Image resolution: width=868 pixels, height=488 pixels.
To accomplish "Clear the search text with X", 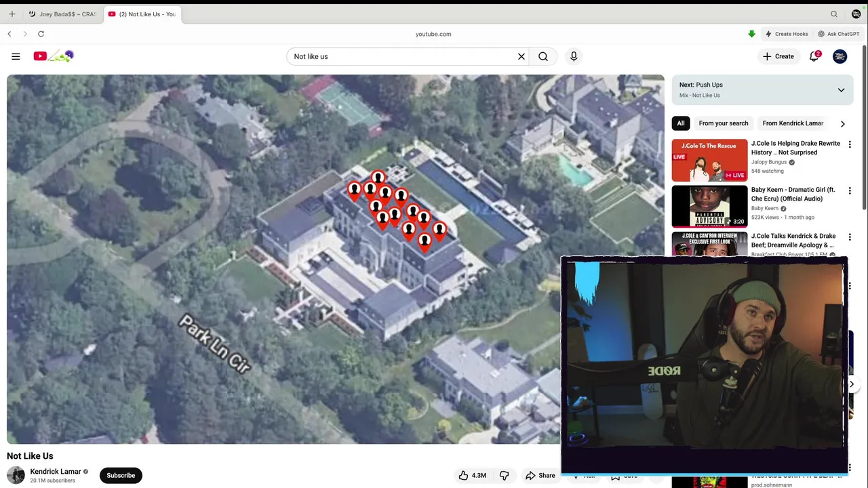I will point(521,56).
